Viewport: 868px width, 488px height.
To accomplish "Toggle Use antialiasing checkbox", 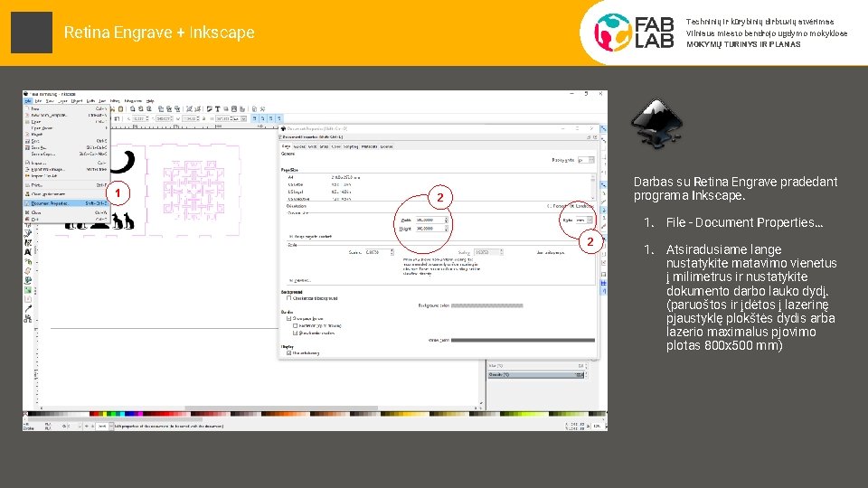I will [x=288, y=353].
